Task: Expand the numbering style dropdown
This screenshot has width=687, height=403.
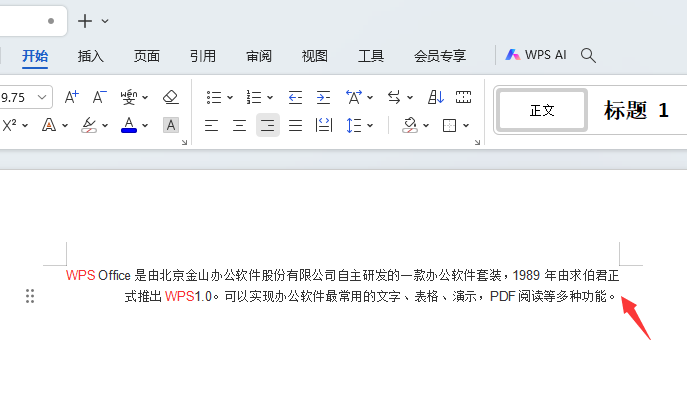Action: 270,97
